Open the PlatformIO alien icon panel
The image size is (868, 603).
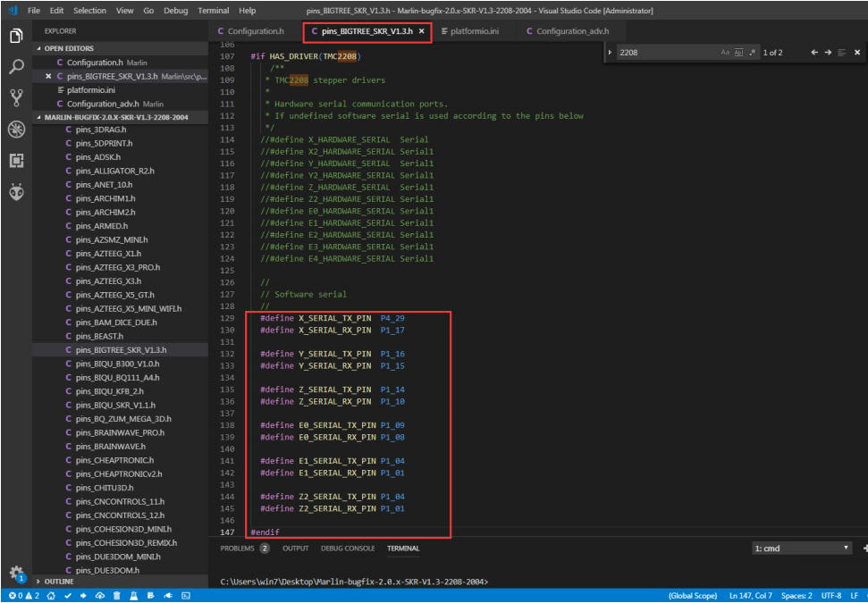(16, 191)
